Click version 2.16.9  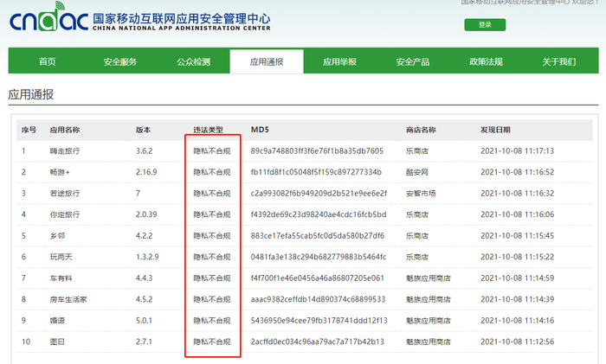[146, 172]
